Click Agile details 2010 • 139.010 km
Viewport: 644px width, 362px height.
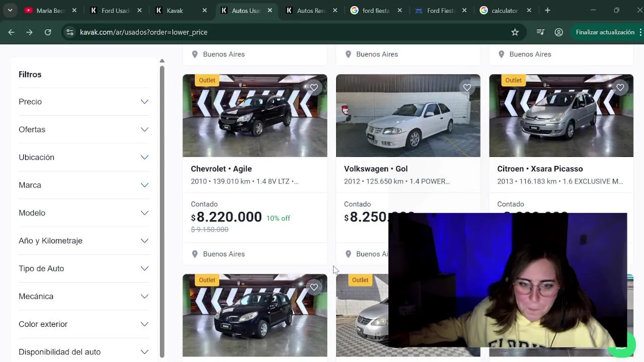coord(245,182)
